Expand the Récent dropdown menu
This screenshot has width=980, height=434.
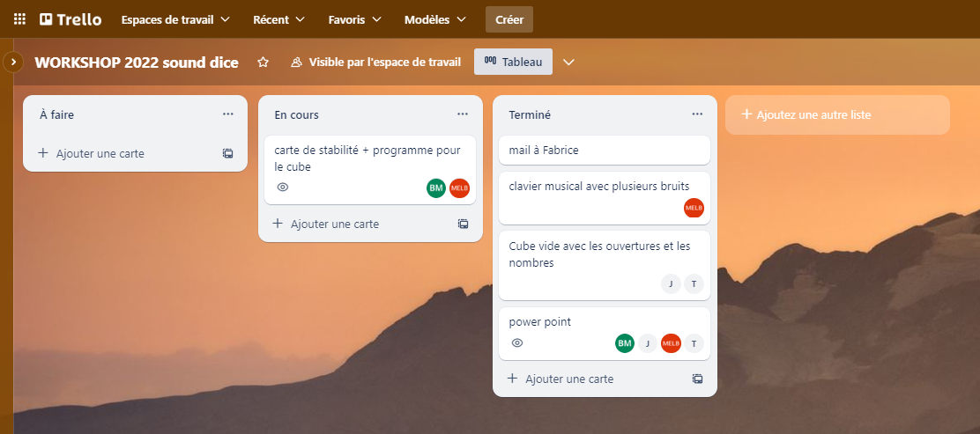point(278,19)
